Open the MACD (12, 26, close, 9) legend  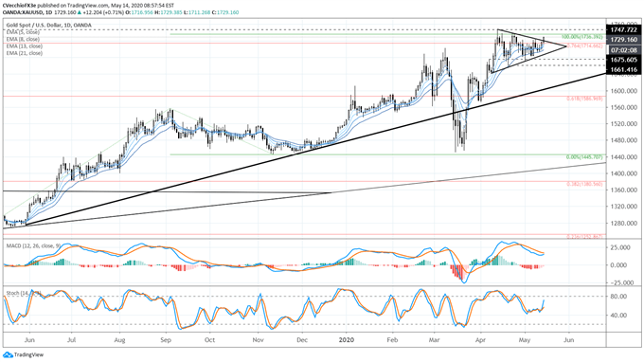(33, 245)
